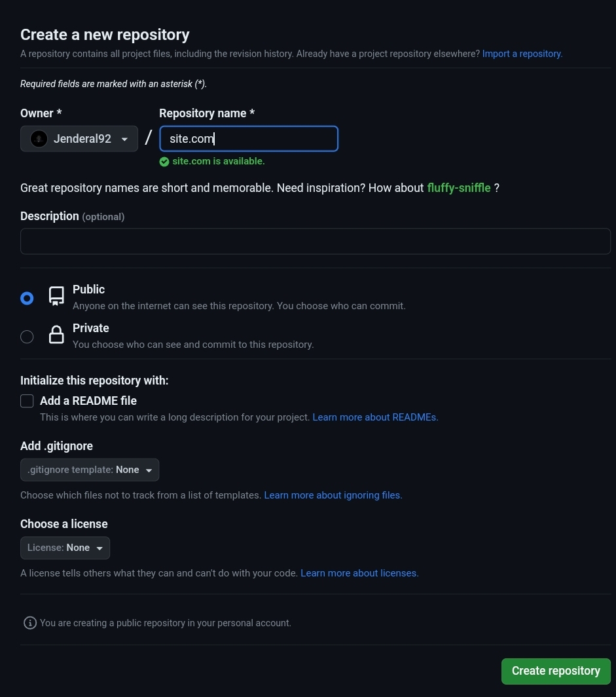Click the info circle icon near footer note
Image resolution: width=616 pixels, height=697 pixels.
(29, 623)
